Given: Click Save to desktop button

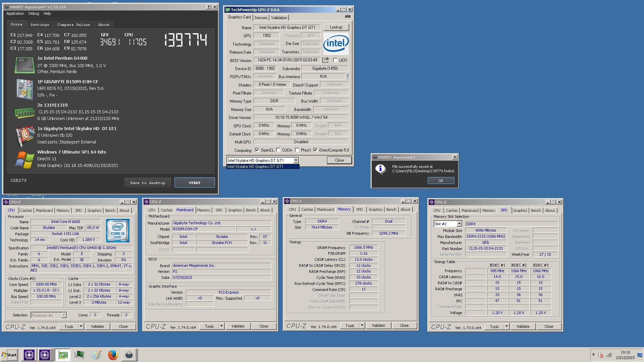Looking at the screenshot, I should point(148,183).
